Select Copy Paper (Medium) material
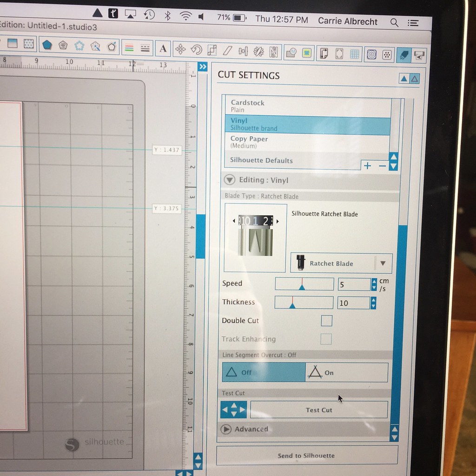The width and height of the screenshot is (476, 476). pos(308,142)
